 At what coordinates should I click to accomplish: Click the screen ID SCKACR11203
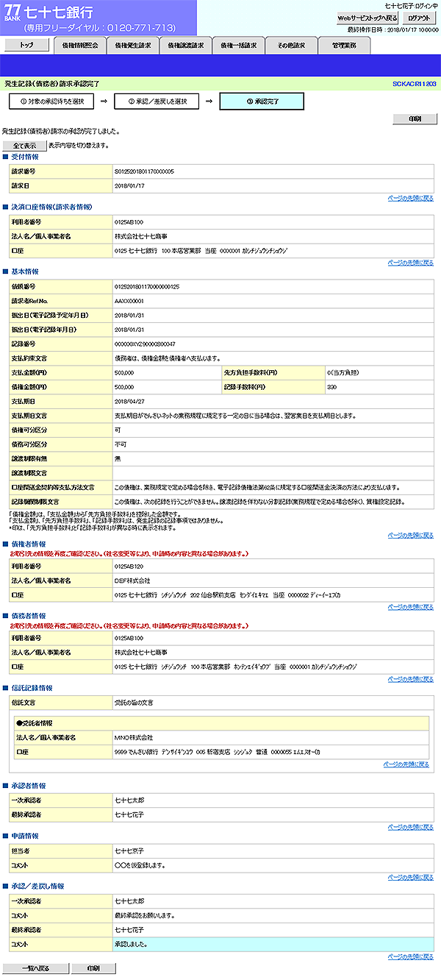click(x=415, y=84)
